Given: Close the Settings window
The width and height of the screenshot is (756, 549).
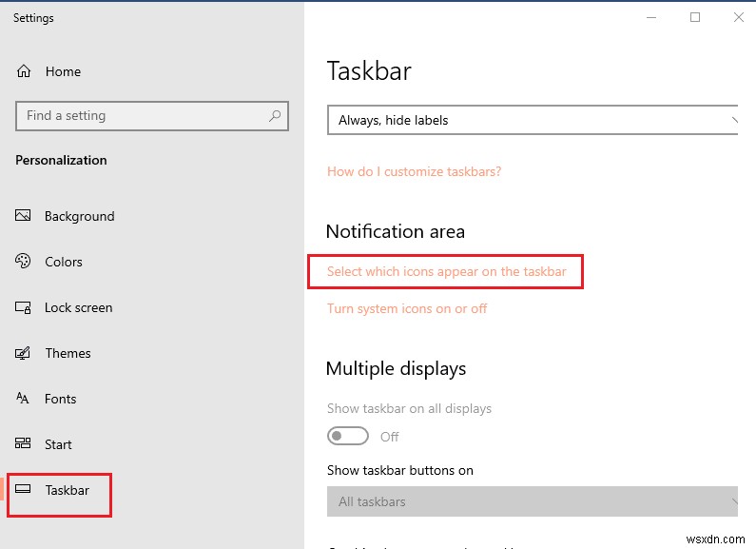Looking at the screenshot, I should coord(738,18).
